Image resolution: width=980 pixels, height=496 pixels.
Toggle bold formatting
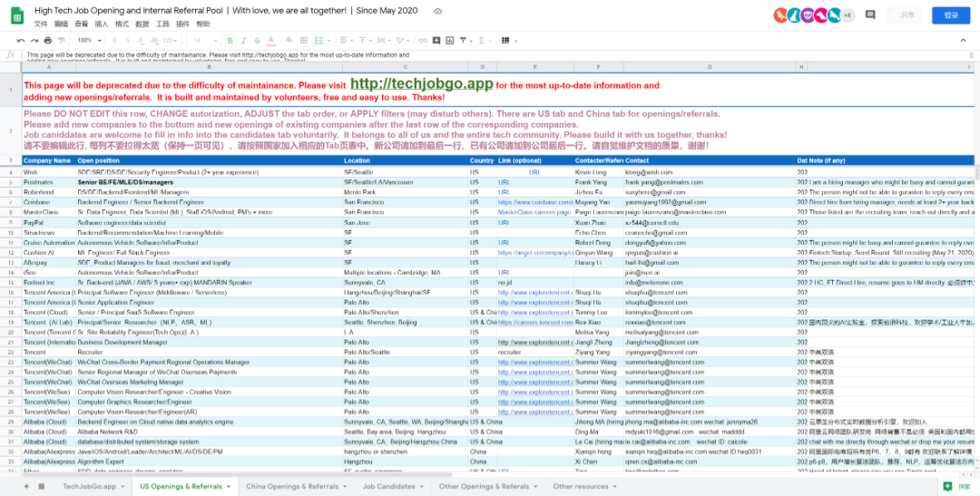coord(230,41)
